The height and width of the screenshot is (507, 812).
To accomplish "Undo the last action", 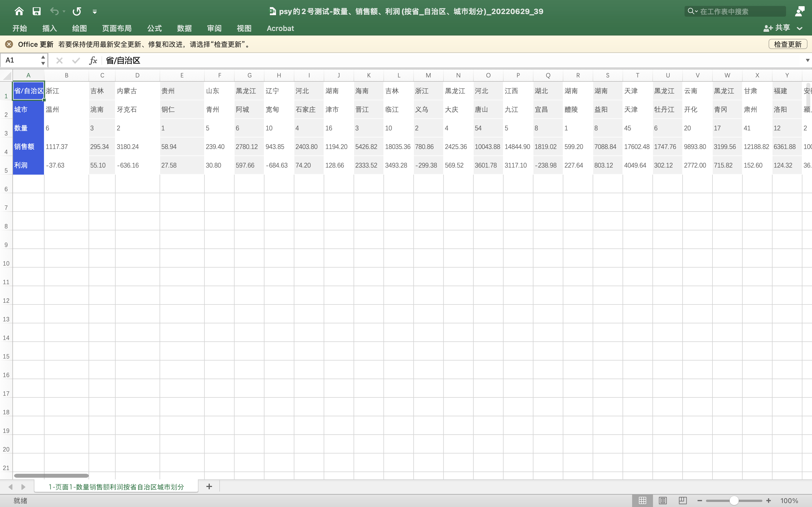I will [54, 11].
